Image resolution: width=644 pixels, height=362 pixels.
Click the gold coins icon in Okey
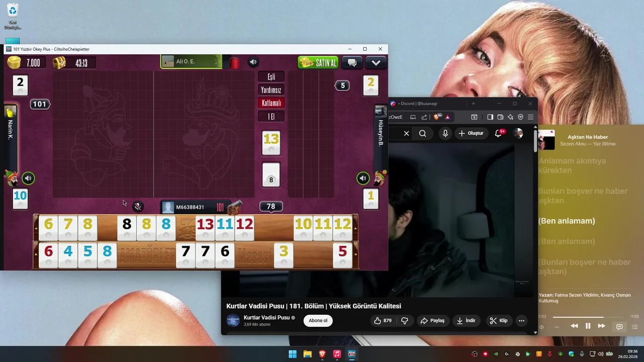[x=14, y=63]
